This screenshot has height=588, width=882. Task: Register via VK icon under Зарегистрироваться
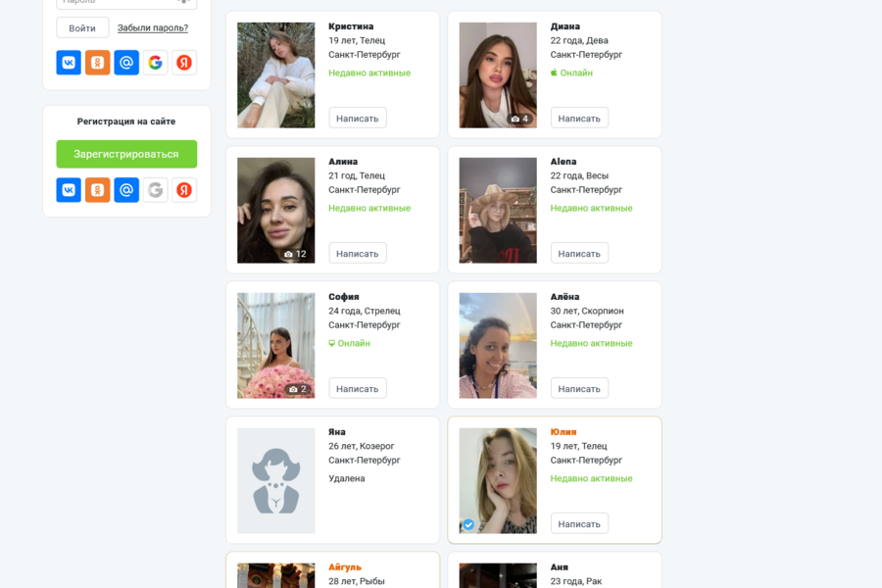69,190
